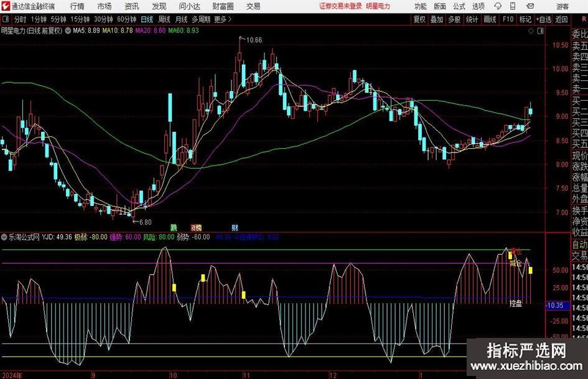Click the diamond icon above chart
588x379 pixels.
pyautogui.click(x=531, y=31)
